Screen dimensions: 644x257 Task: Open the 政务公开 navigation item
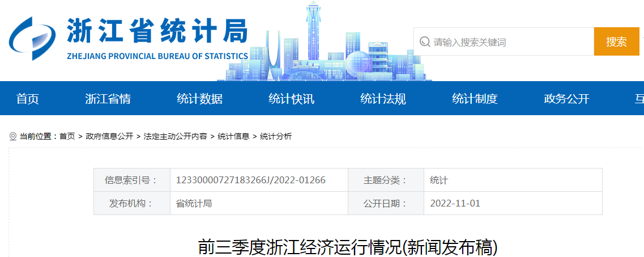pyautogui.click(x=567, y=99)
